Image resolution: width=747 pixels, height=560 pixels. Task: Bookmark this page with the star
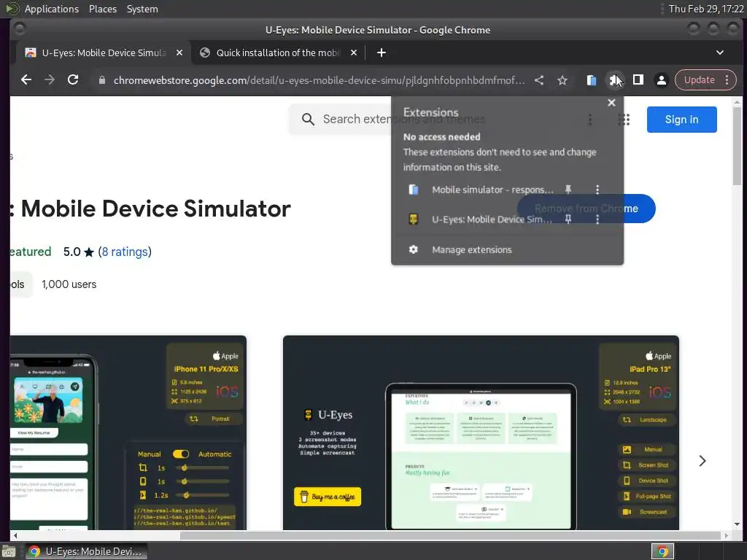tap(562, 80)
